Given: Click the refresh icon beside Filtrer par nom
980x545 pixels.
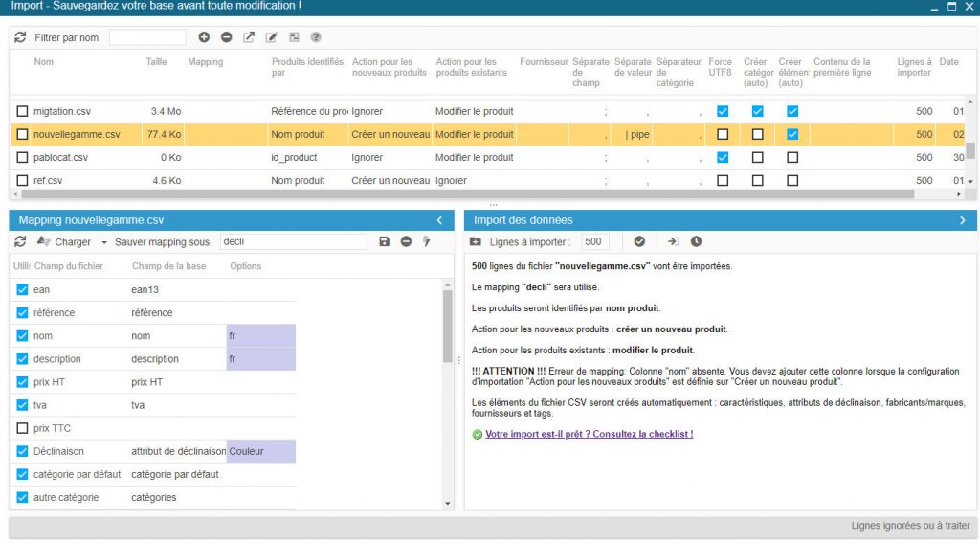Looking at the screenshot, I should click(x=20, y=37).
